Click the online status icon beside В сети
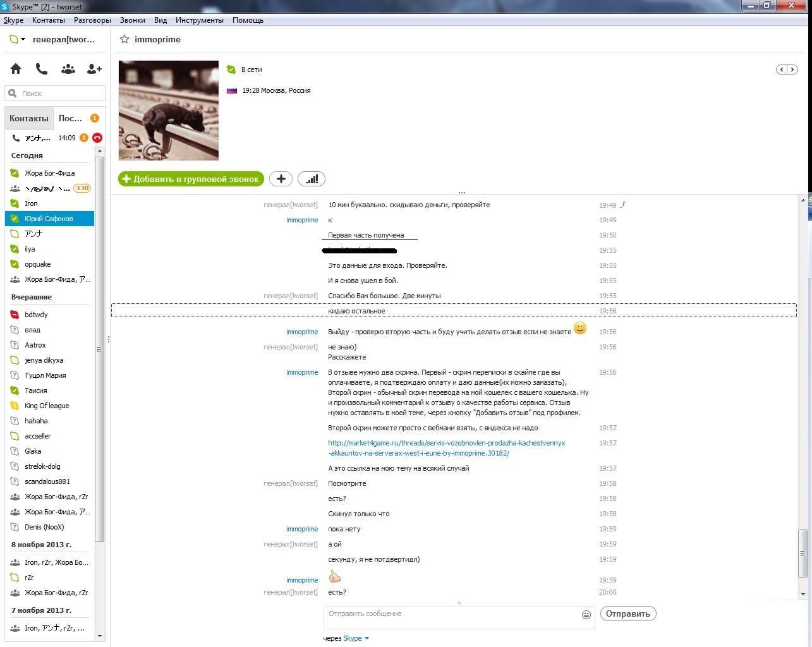 [x=231, y=69]
